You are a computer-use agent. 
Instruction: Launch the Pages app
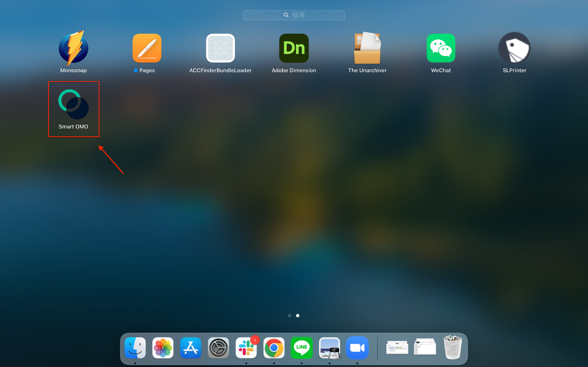coord(147,48)
